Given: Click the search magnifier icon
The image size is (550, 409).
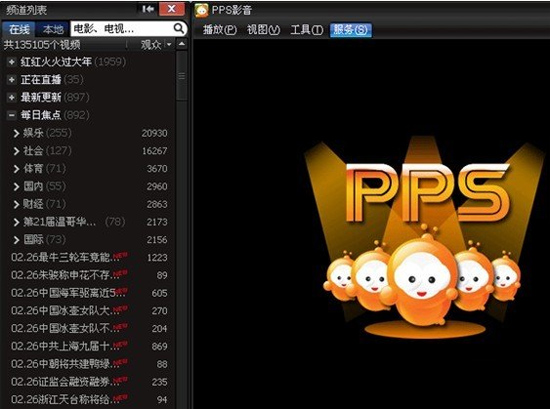Looking at the screenshot, I should 179,28.
